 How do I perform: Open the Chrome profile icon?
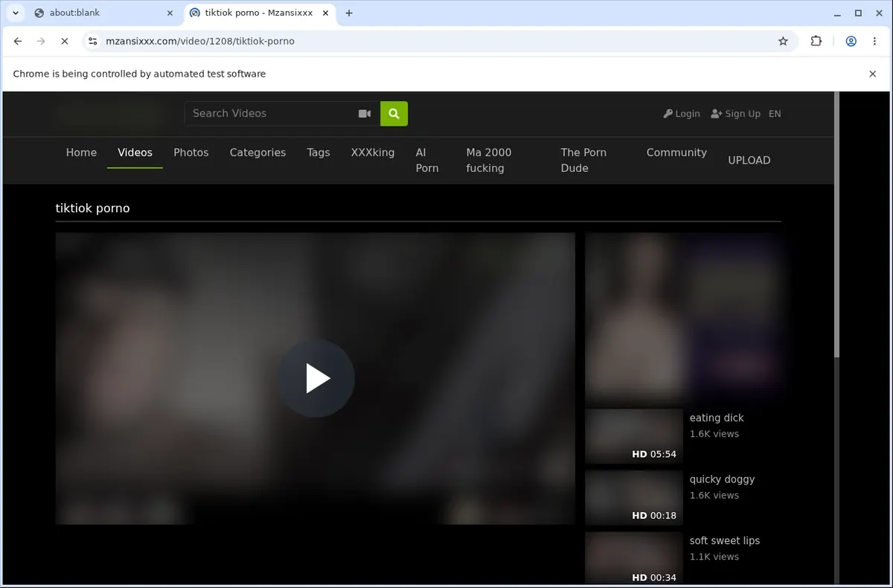851,41
